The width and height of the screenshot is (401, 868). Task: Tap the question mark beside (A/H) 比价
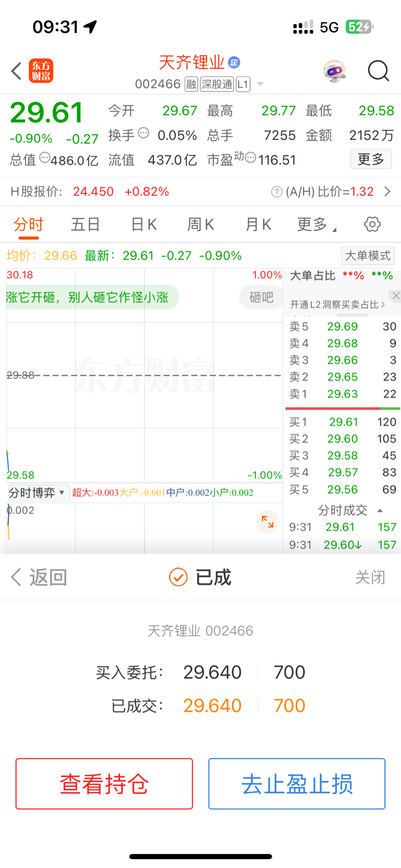pyautogui.click(x=277, y=192)
